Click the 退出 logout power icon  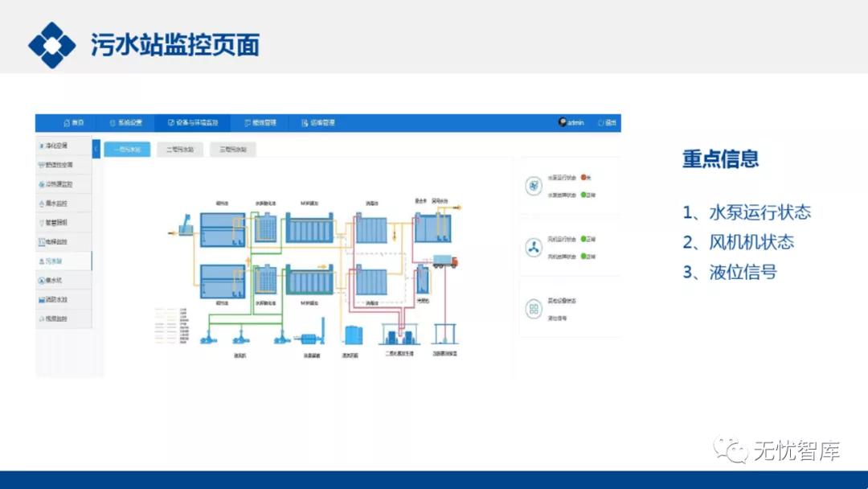[x=601, y=123]
